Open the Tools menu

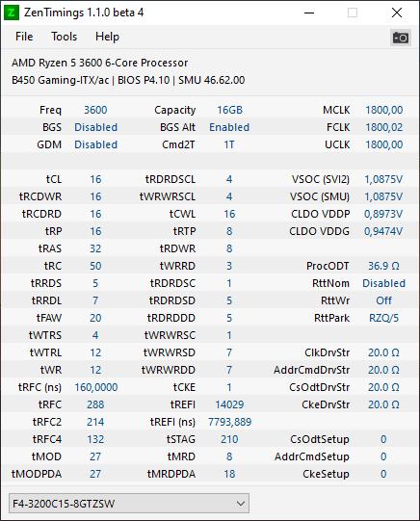pyautogui.click(x=65, y=37)
